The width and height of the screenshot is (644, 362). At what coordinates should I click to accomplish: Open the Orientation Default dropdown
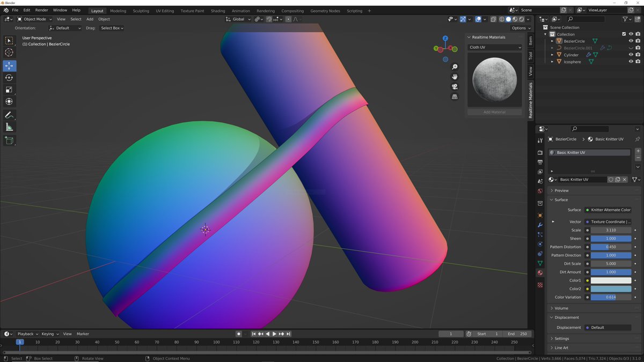click(65, 28)
